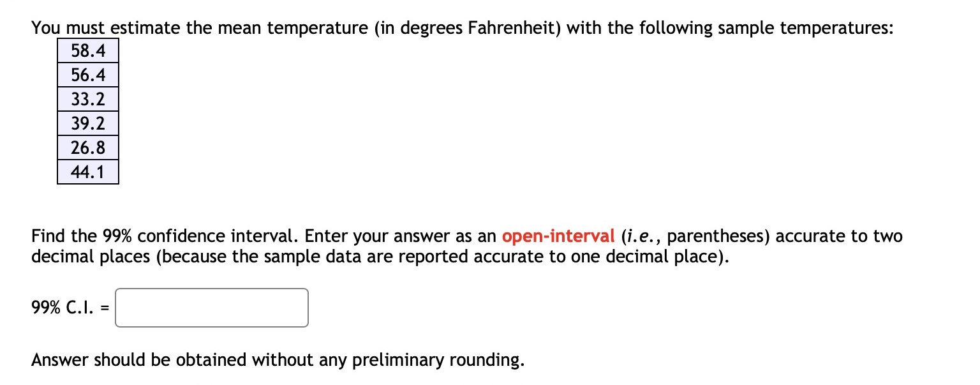Viewport: 980px width, 385px height.
Task: Select the table cell containing 26.8
Action: coord(87,147)
